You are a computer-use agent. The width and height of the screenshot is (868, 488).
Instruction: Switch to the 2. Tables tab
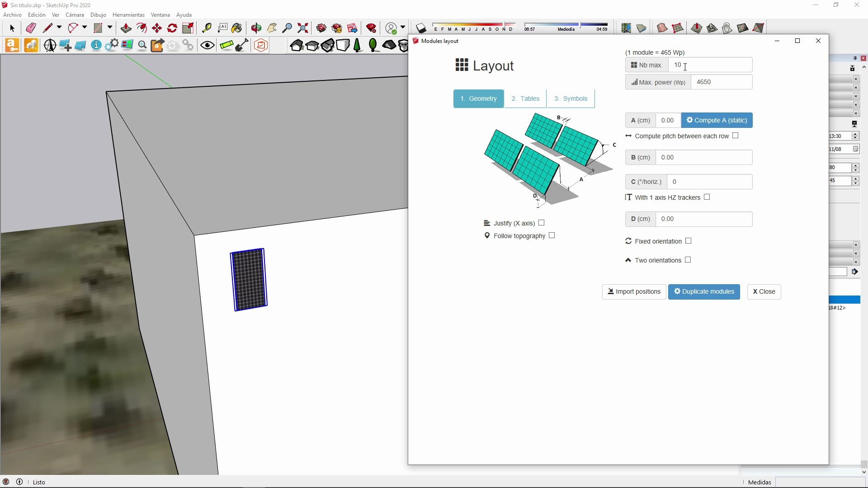click(525, 99)
